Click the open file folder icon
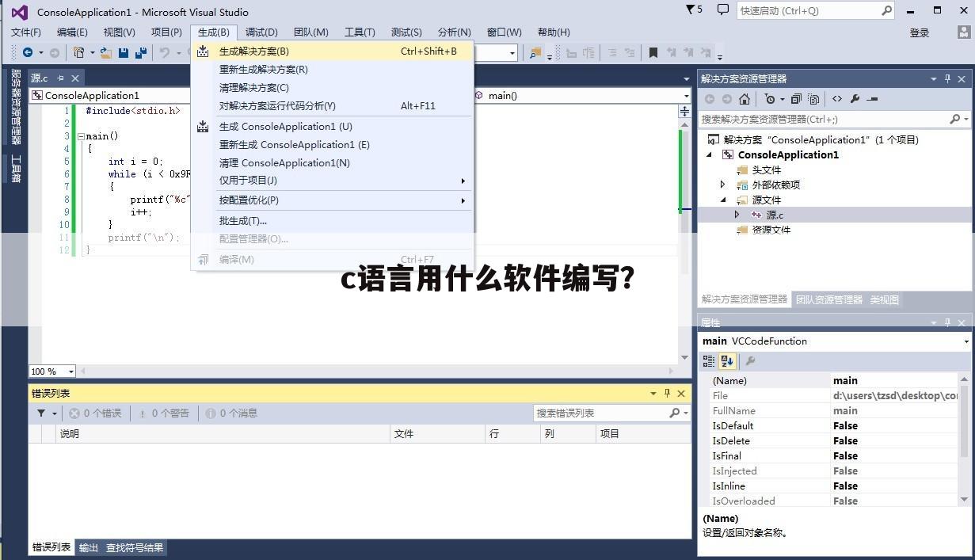The height and width of the screenshot is (560, 975). [107, 53]
